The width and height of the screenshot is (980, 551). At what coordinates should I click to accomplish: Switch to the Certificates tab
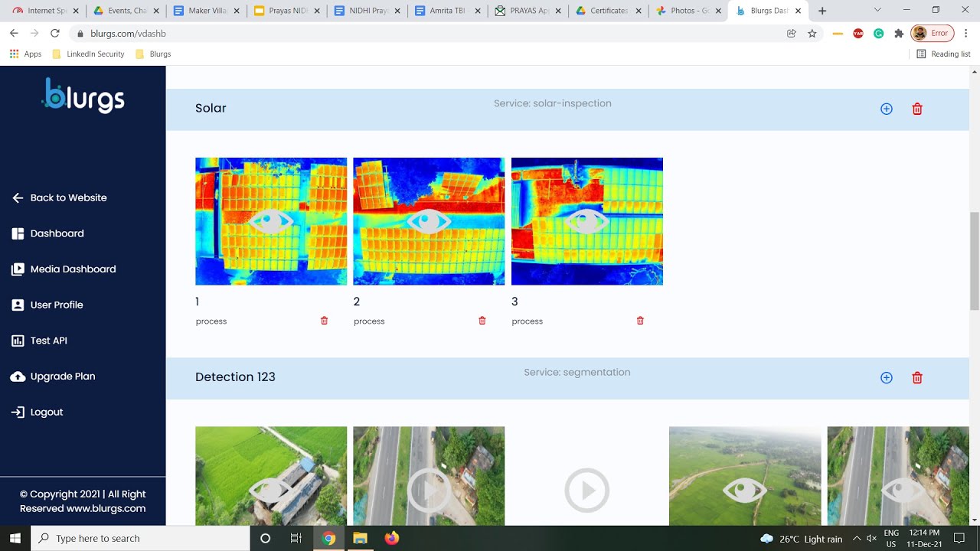pyautogui.click(x=608, y=11)
